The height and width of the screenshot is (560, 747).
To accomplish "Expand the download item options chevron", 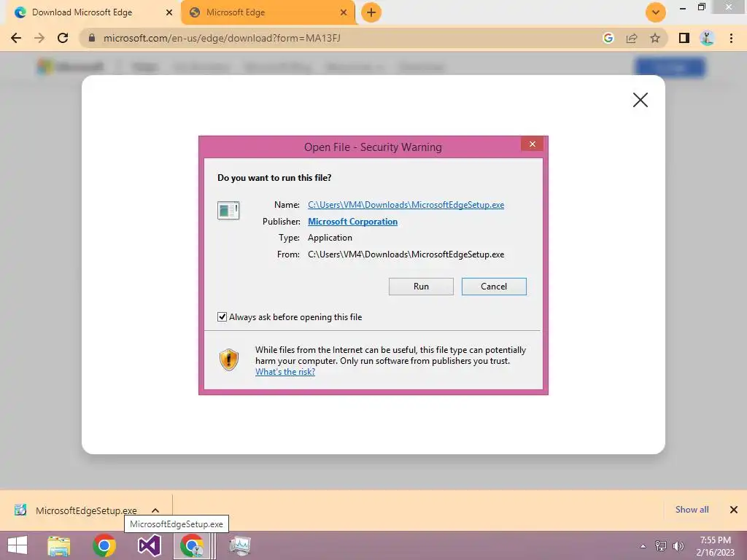I will (x=155, y=510).
